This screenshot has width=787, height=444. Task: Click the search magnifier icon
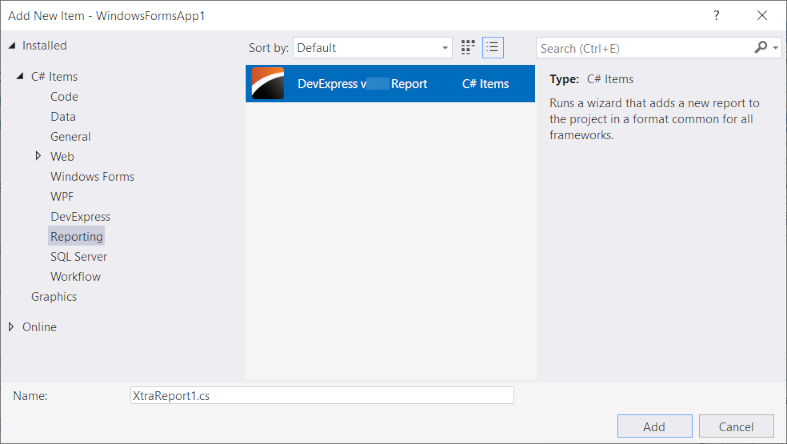(x=760, y=48)
